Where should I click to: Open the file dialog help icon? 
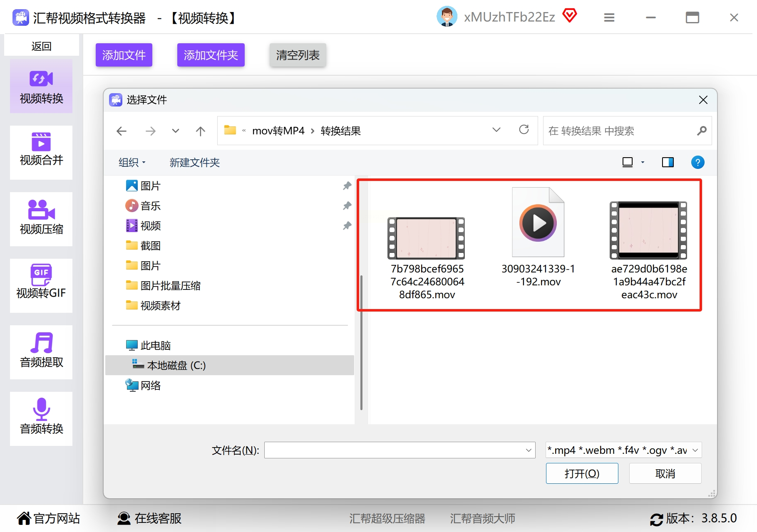[x=698, y=162]
